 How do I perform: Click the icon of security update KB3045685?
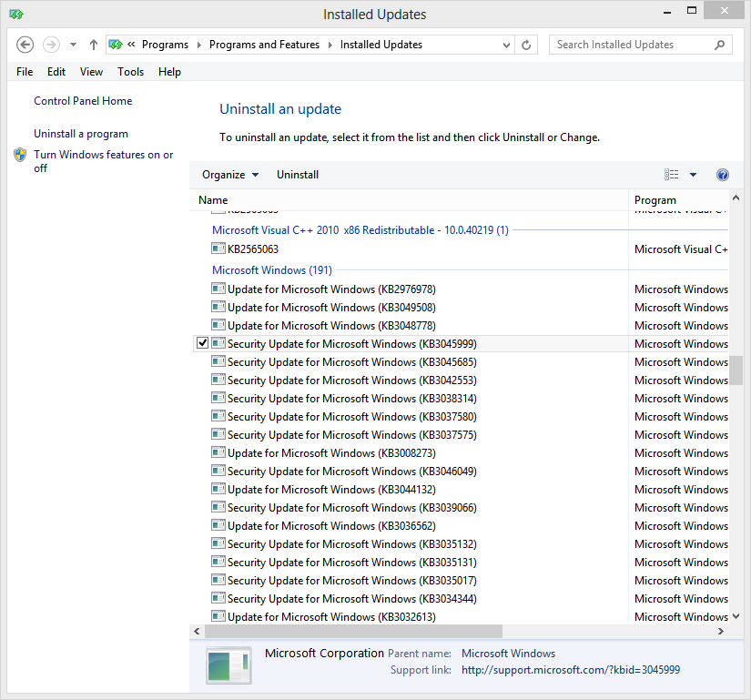pyautogui.click(x=218, y=361)
